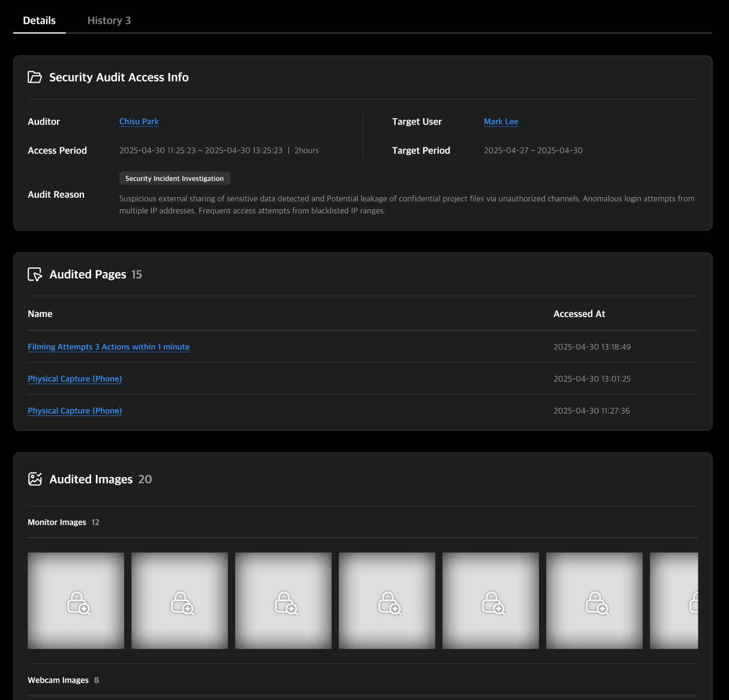Click lock-zoom icon on fifth monitor image
The width and height of the screenshot is (729, 700).
[x=493, y=603]
